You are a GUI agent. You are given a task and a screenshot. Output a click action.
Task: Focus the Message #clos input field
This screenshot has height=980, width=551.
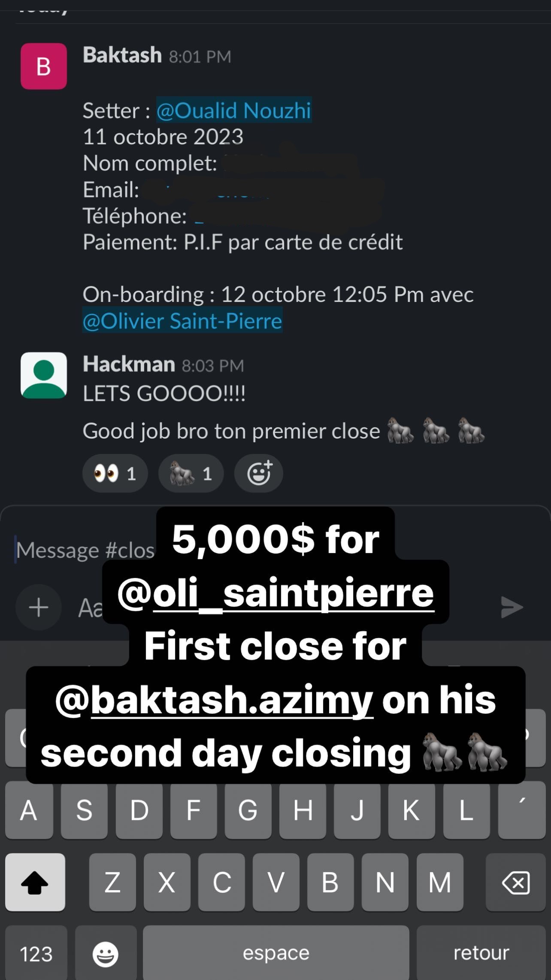click(86, 550)
